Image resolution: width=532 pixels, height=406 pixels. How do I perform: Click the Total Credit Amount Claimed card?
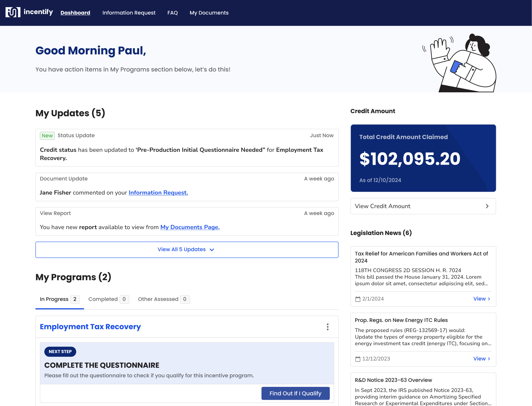click(x=423, y=158)
